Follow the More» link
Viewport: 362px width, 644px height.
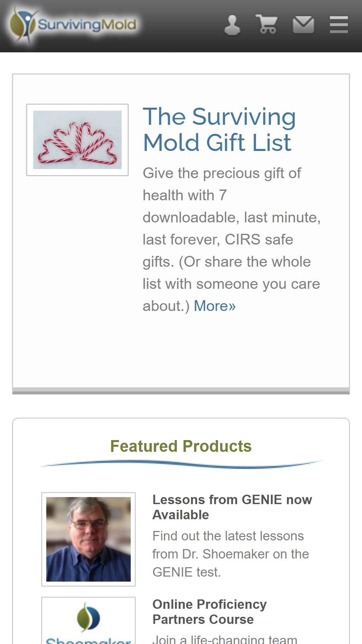215,306
